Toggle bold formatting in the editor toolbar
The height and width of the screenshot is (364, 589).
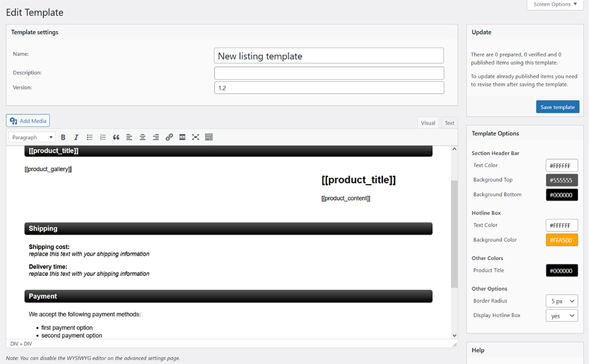tap(63, 137)
